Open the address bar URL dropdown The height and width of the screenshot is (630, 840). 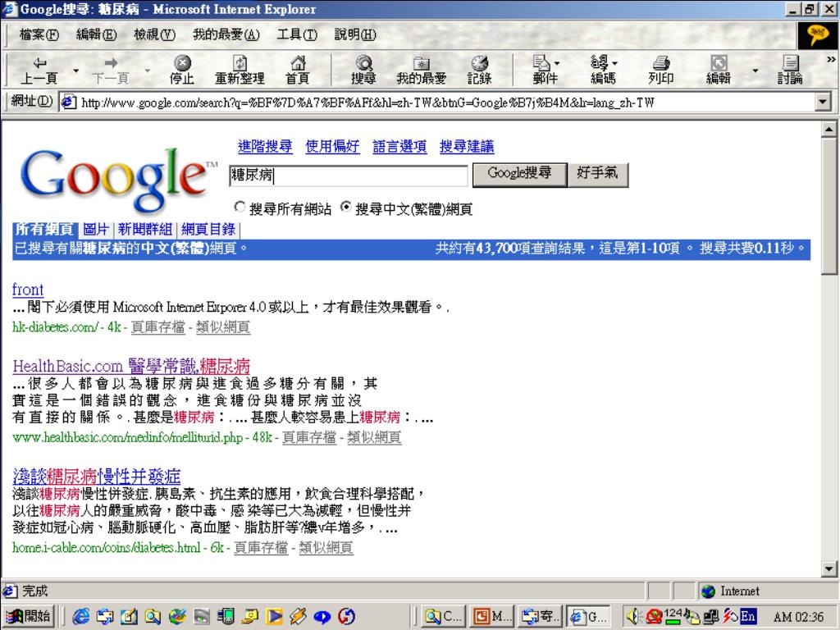(x=823, y=101)
